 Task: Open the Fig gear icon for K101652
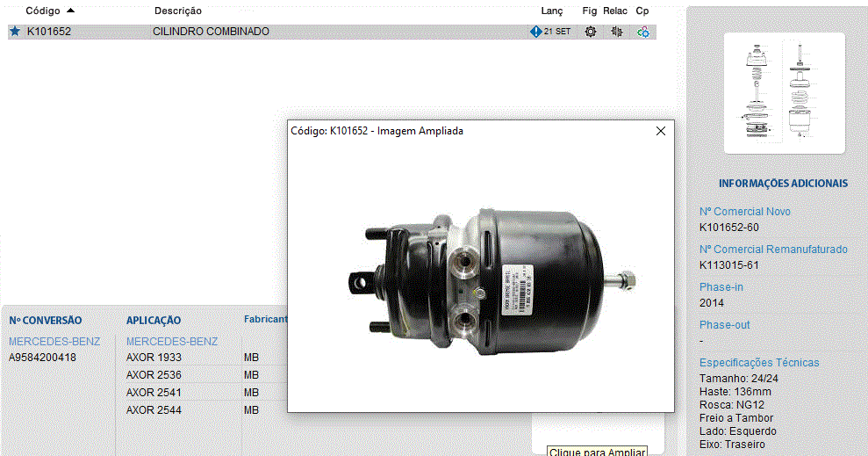click(591, 32)
